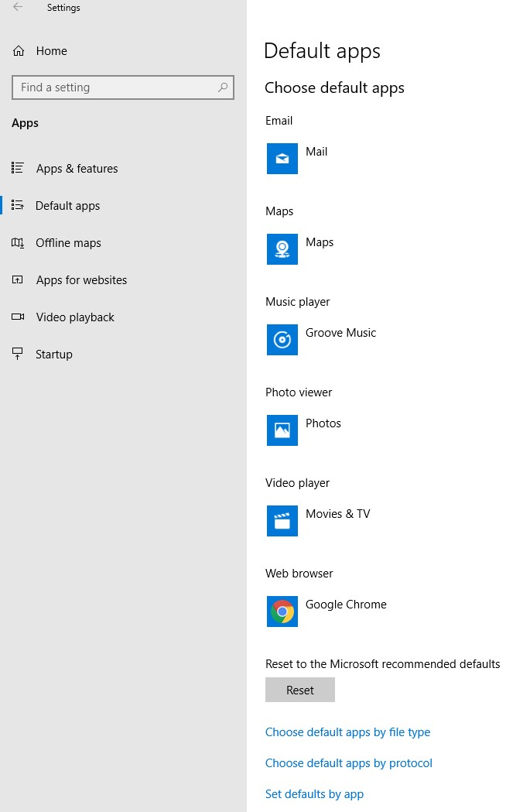This screenshot has width=506, height=812.
Task: Change default email app Mail
Action: (316, 152)
